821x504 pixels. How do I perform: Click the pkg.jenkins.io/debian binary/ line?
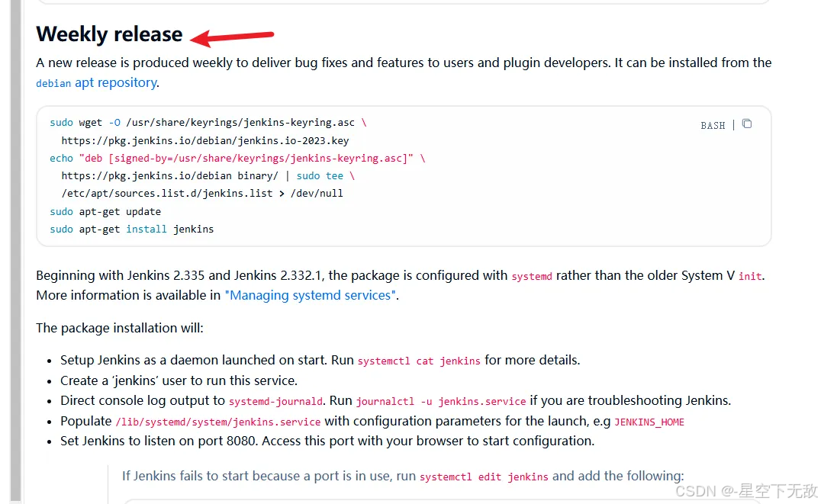(x=208, y=176)
